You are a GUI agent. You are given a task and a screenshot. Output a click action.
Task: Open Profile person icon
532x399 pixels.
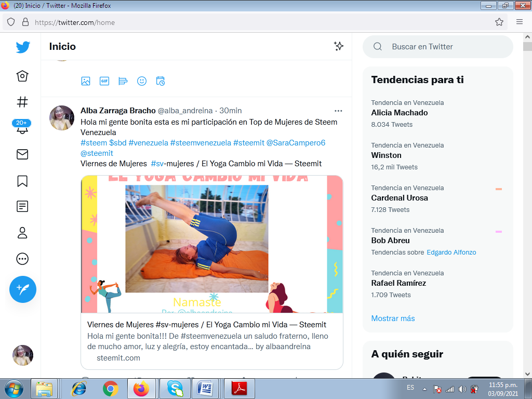point(22,233)
